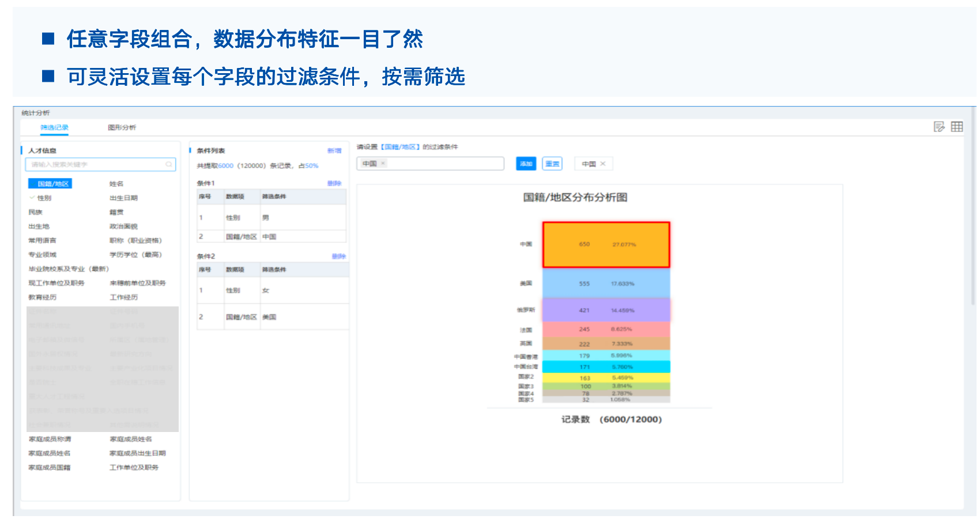Remove the 中国 tag inside the filter input

(383, 164)
